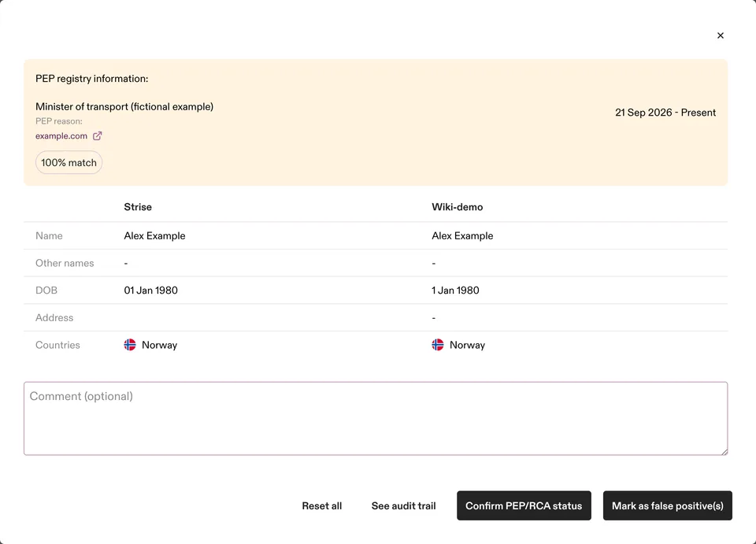This screenshot has width=756, height=544.
Task: Select the 100% match badge
Action: [69, 163]
